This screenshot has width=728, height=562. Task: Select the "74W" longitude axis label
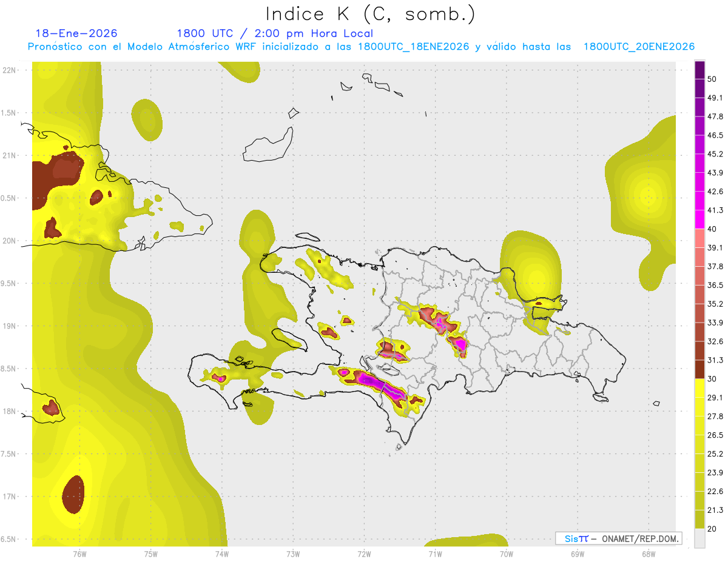222,554
